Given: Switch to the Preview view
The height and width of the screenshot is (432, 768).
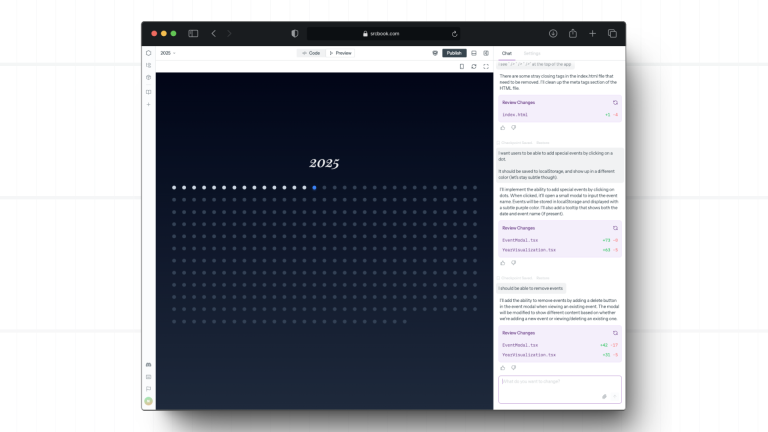Looking at the screenshot, I should tap(340, 53).
